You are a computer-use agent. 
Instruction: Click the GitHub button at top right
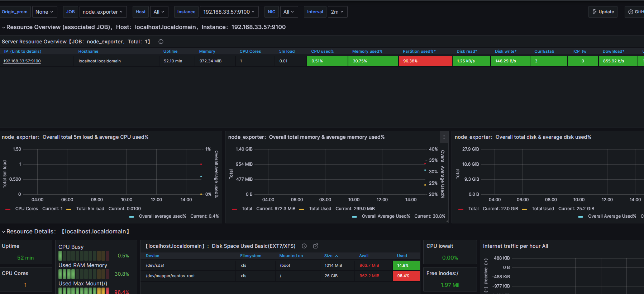[x=635, y=12]
